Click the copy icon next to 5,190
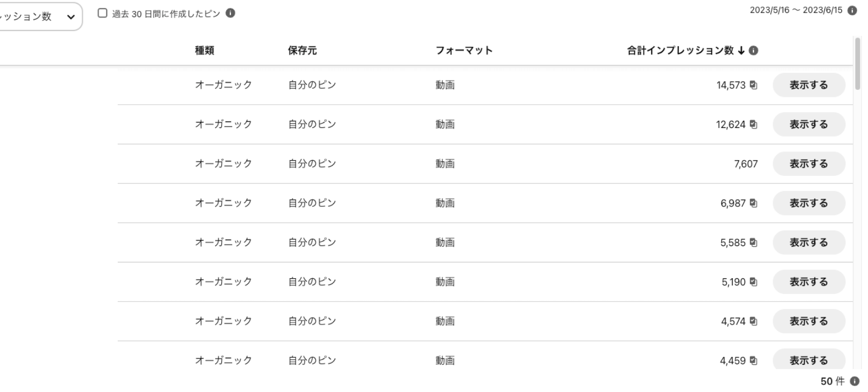Screen dimensions: 868x392 point(754,281)
